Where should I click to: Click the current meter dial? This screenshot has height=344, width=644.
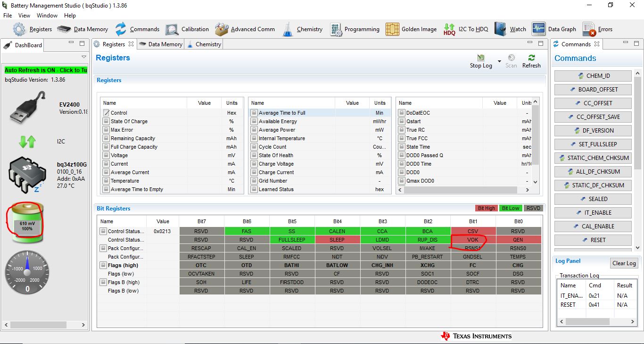[27, 273]
